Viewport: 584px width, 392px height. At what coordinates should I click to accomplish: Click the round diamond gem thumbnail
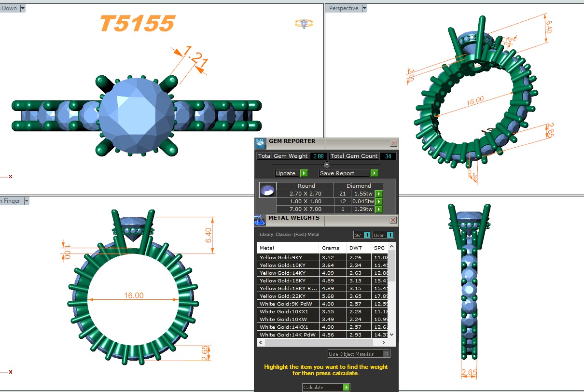coord(267,190)
